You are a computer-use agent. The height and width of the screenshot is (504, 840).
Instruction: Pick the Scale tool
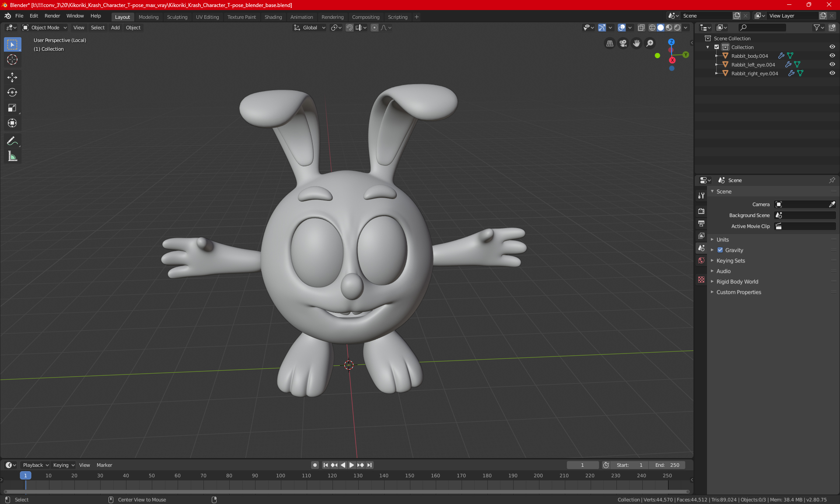click(x=12, y=108)
